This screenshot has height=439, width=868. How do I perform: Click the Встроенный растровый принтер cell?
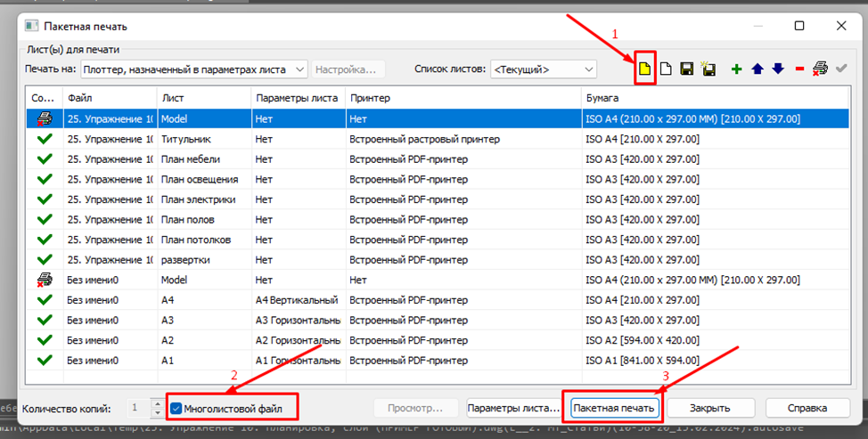coord(463,139)
